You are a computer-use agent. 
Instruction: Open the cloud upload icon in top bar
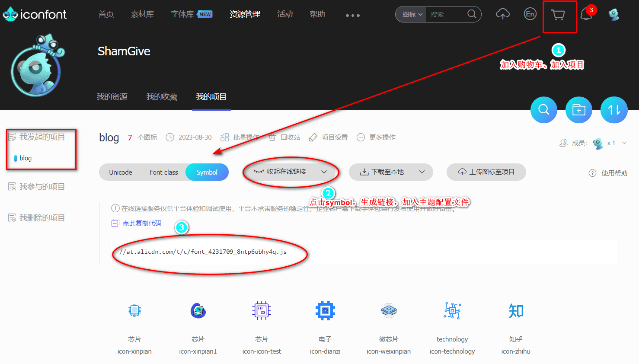(502, 14)
